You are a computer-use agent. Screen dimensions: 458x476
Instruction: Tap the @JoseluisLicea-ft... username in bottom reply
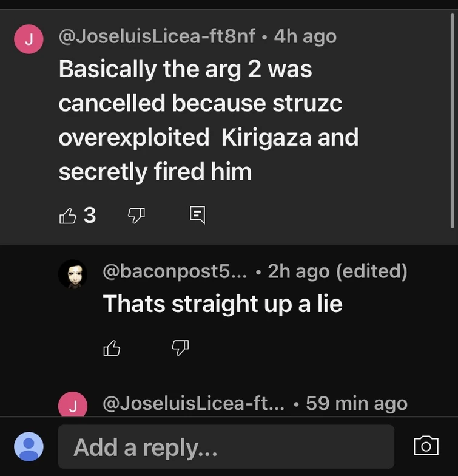click(x=195, y=403)
